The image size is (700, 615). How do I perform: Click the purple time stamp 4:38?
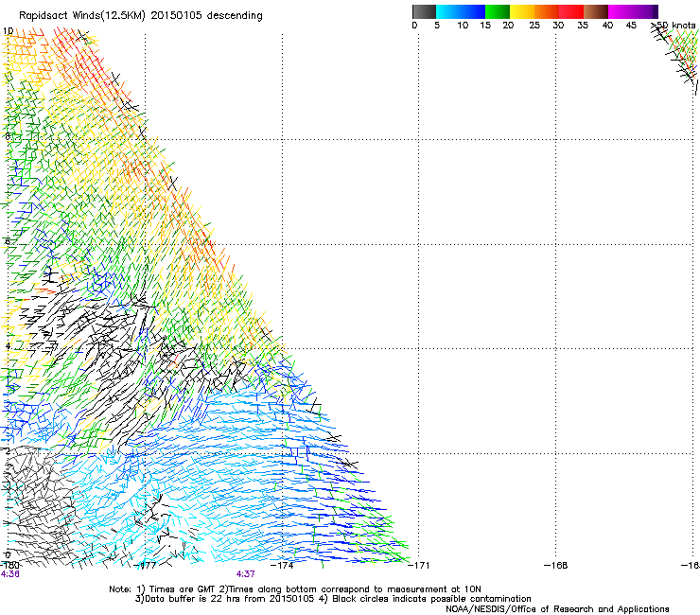(x=9, y=574)
